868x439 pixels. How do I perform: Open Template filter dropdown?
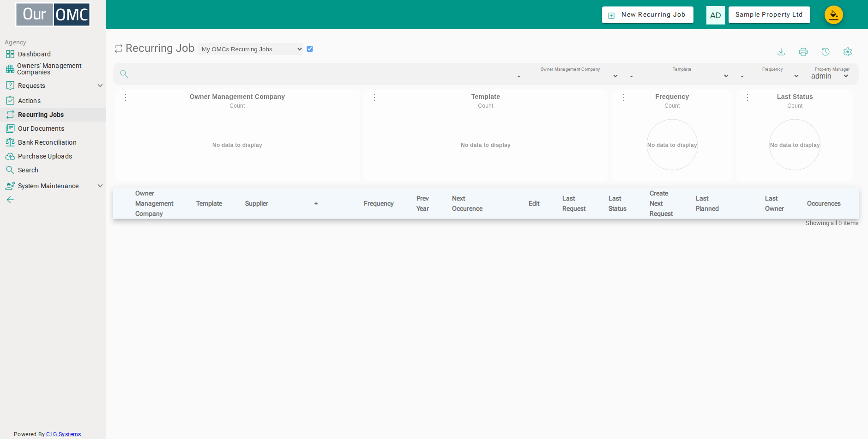680,76
